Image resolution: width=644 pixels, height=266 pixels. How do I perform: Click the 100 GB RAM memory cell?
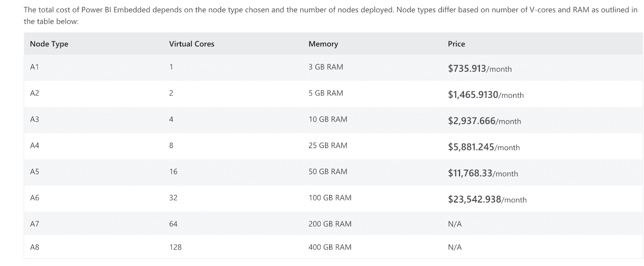pyautogui.click(x=330, y=198)
